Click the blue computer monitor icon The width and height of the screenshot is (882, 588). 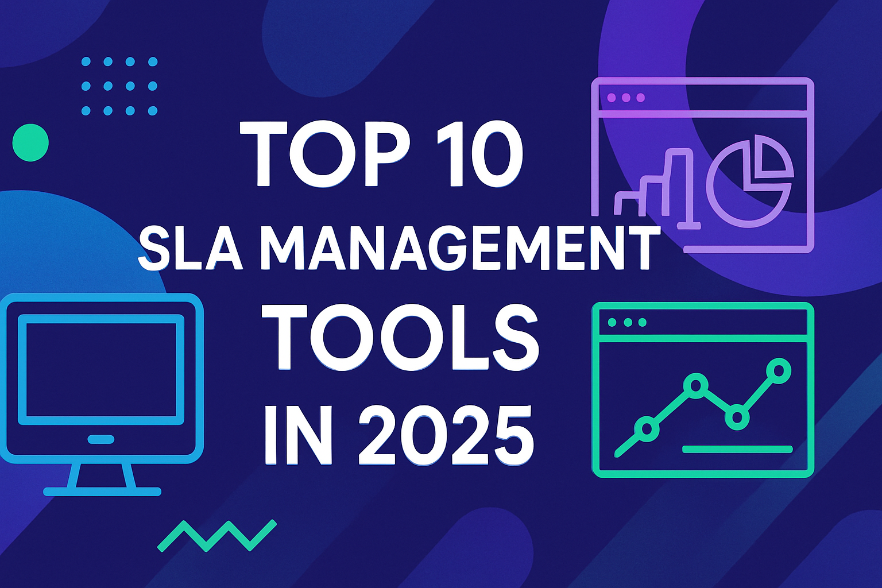point(102,394)
